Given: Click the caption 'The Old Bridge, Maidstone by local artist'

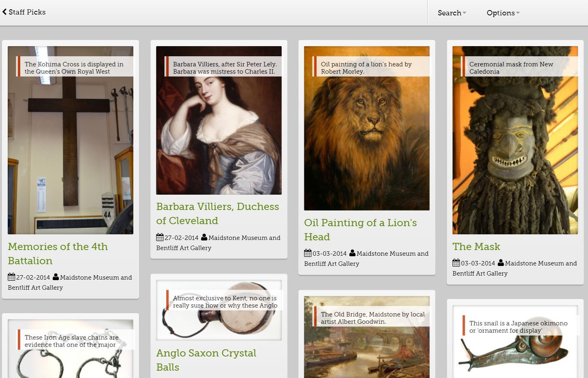Looking at the screenshot, I should (373, 318).
